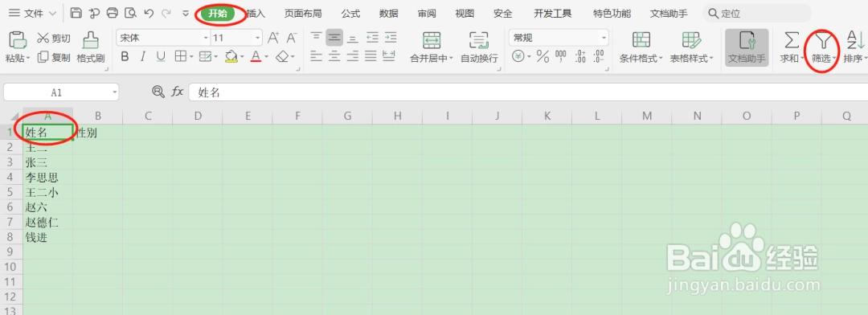Expand the fill color dropdown arrow
Screen dimensions: 868x315
243,56
